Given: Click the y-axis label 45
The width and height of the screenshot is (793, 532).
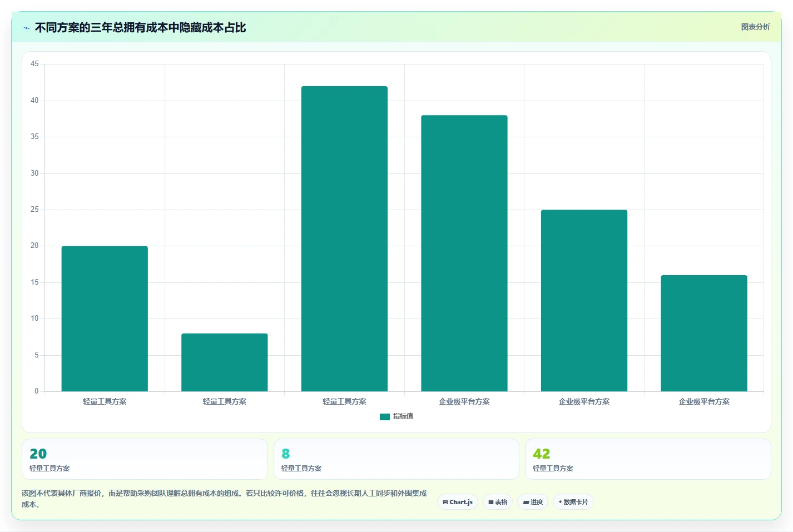Looking at the screenshot, I should [x=34, y=64].
